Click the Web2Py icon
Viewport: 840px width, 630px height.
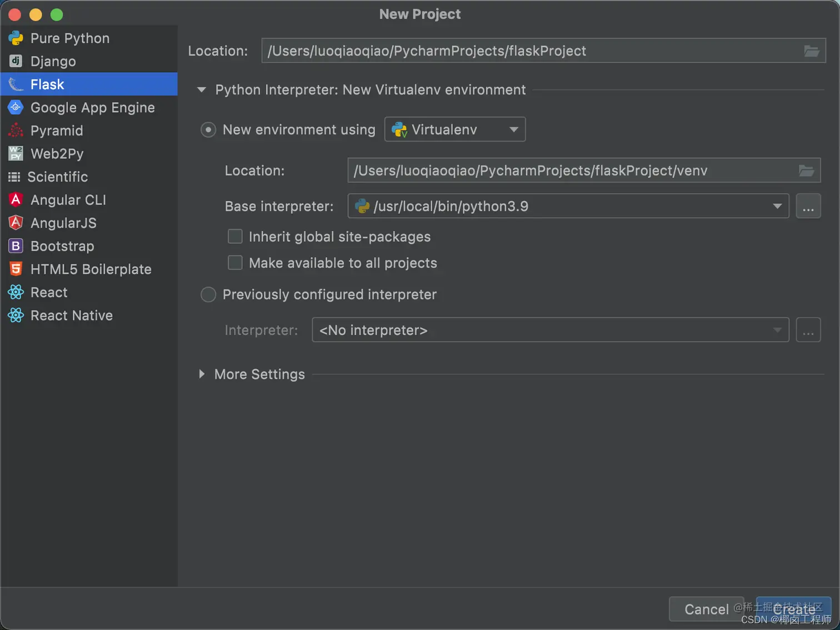16,153
